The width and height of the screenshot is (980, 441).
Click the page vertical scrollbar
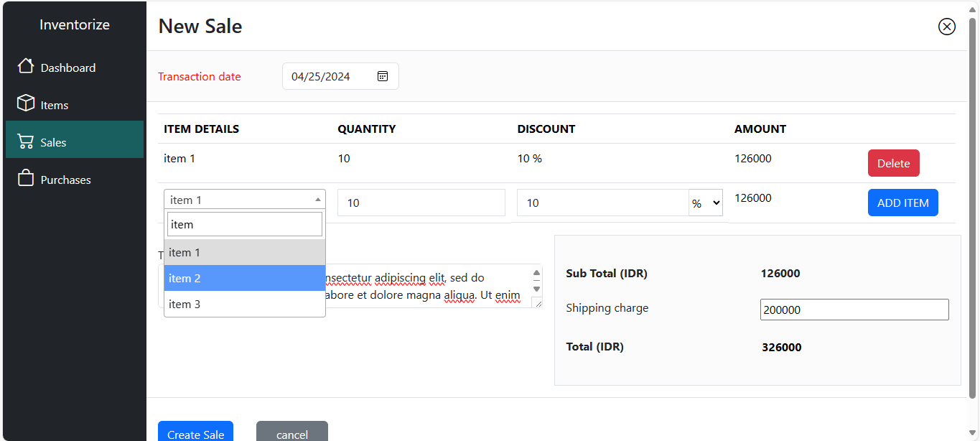(973, 208)
